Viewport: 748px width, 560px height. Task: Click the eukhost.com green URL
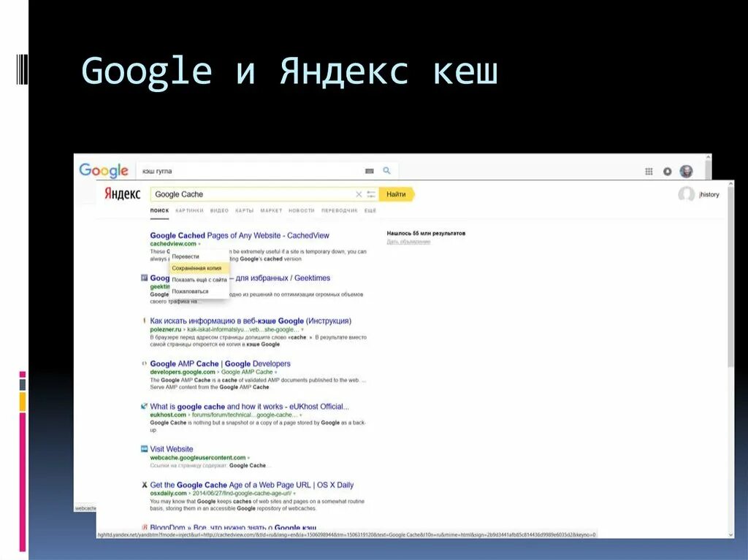tap(168, 415)
